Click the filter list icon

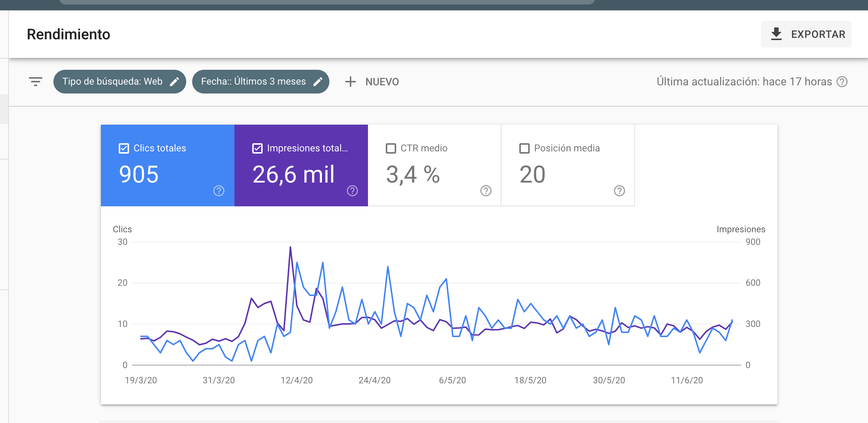(36, 82)
